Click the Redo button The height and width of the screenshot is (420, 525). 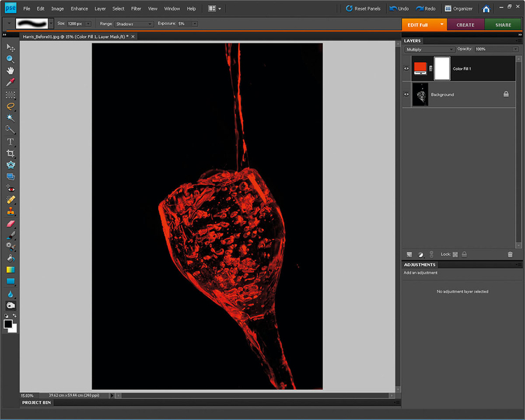point(426,8)
